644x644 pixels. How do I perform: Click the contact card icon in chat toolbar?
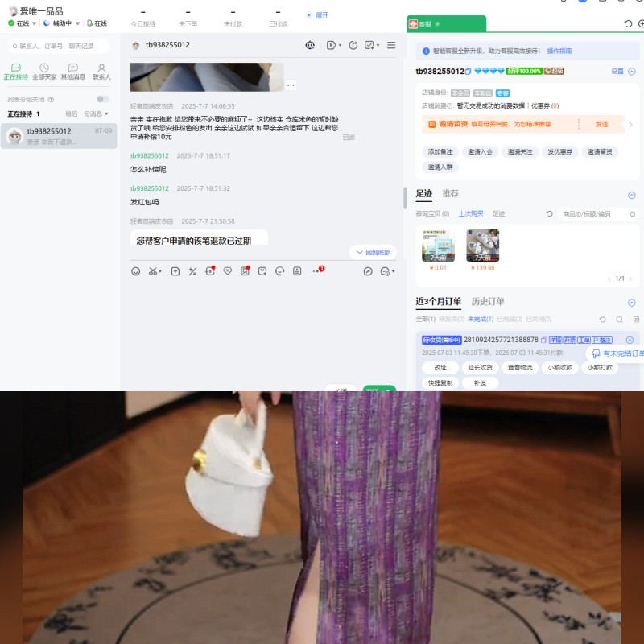pyautogui.click(x=297, y=271)
